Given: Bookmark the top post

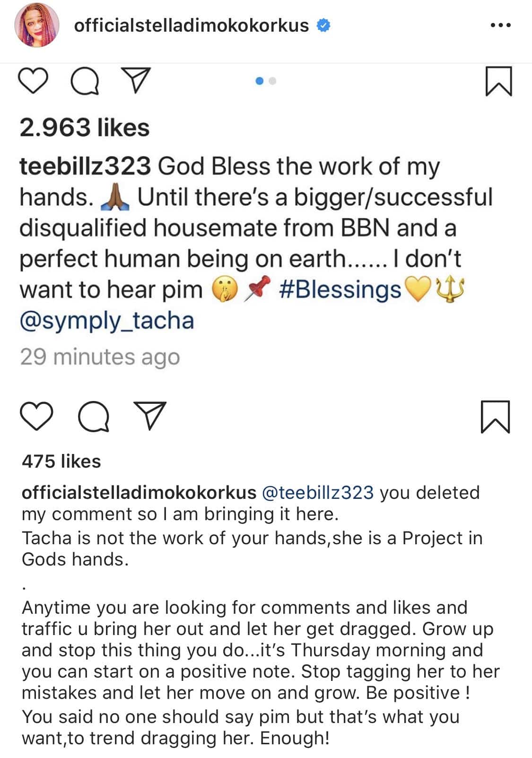Looking at the screenshot, I should coord(498,81).
